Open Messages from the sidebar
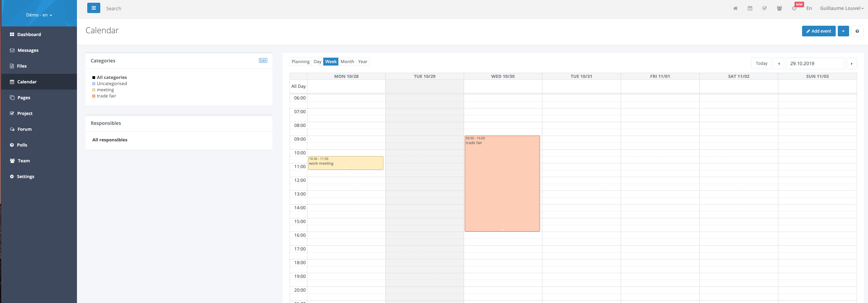 28,50
